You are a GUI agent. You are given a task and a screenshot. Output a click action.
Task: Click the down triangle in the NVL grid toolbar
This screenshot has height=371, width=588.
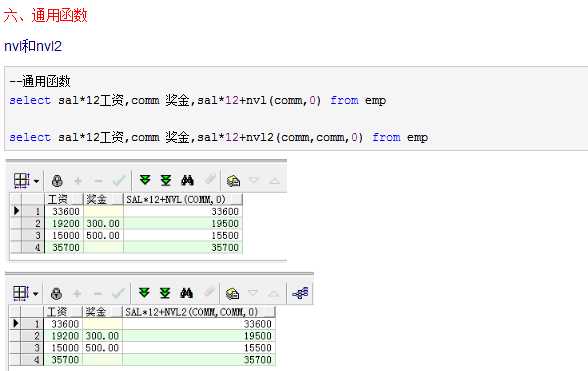(254, 181)
